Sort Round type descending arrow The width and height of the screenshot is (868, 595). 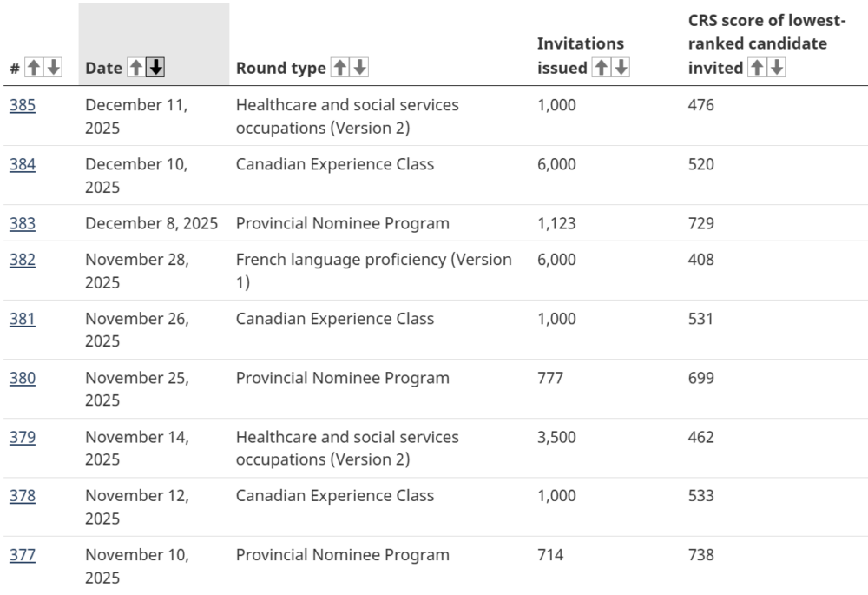359,68
